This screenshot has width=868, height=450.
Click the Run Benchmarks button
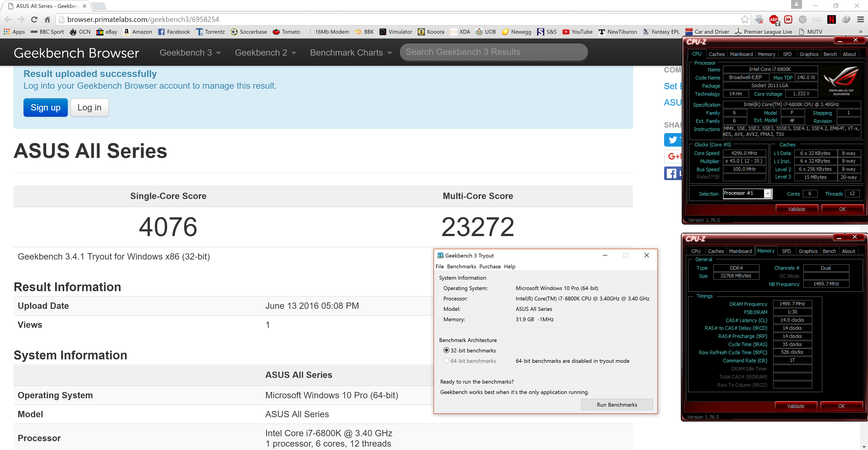[x=617, y=405]
